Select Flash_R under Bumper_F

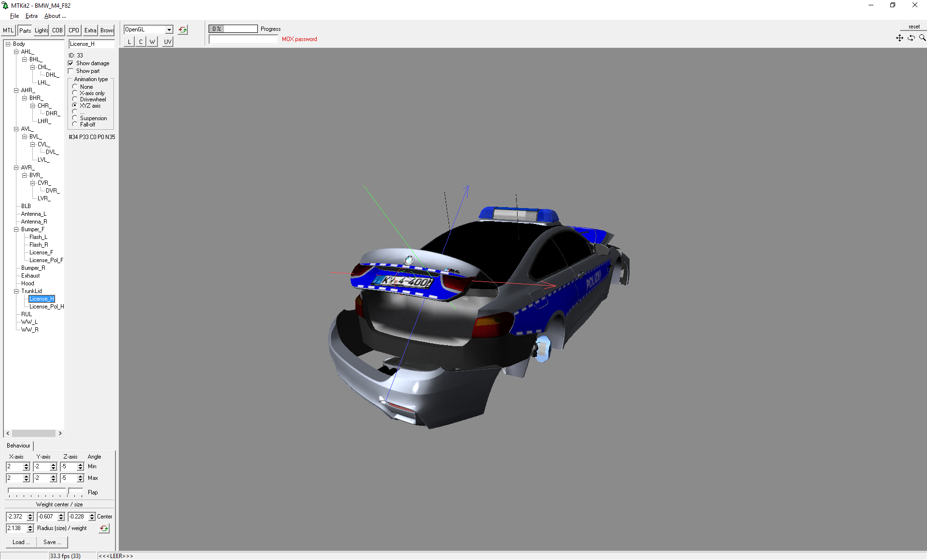39,245
